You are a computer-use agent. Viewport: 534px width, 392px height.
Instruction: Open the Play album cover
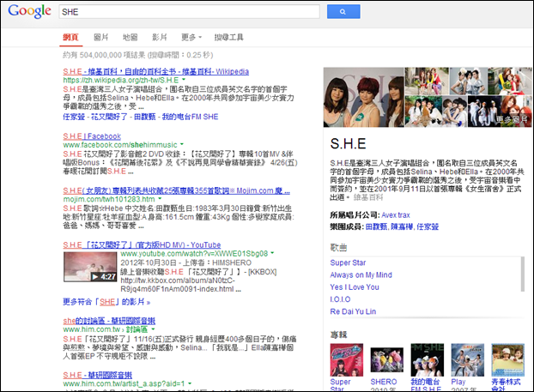(468, 359)
